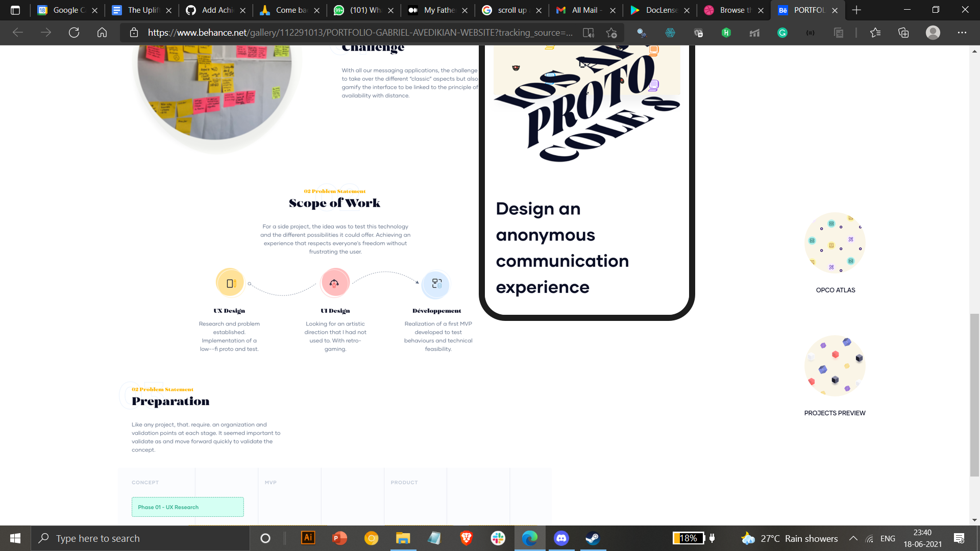
Task: Open Slack from the taskbar
Action: coord(497,538)
